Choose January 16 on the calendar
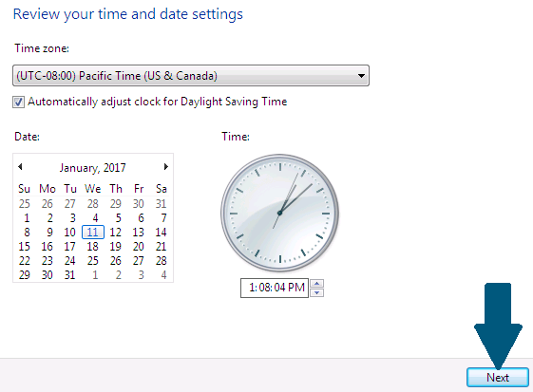Image resolution: width=533 pixels, height=392 pixels. [x=47, y=246]
